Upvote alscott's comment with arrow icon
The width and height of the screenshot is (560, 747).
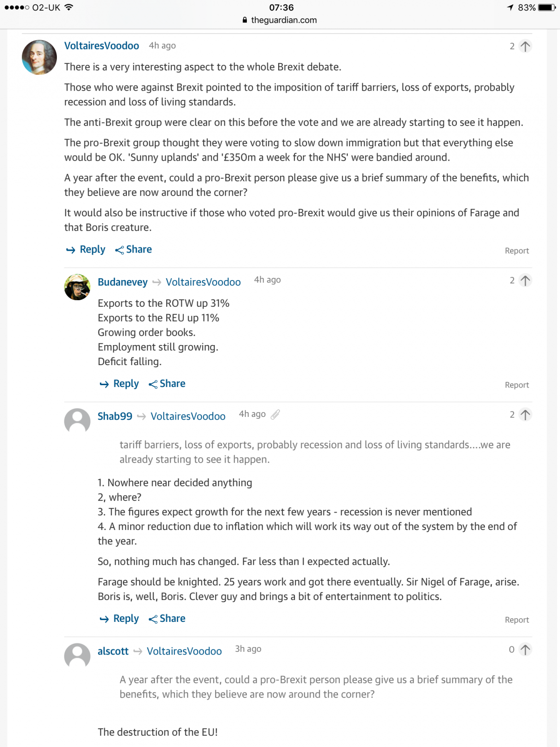[525, 649]
